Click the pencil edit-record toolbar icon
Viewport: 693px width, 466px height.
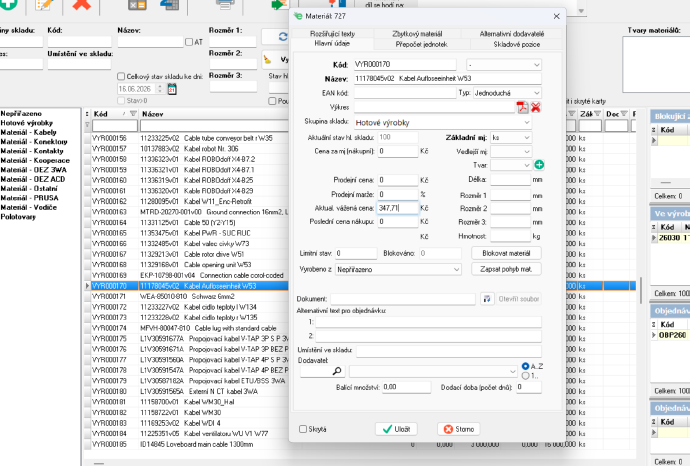click(44, 4)
